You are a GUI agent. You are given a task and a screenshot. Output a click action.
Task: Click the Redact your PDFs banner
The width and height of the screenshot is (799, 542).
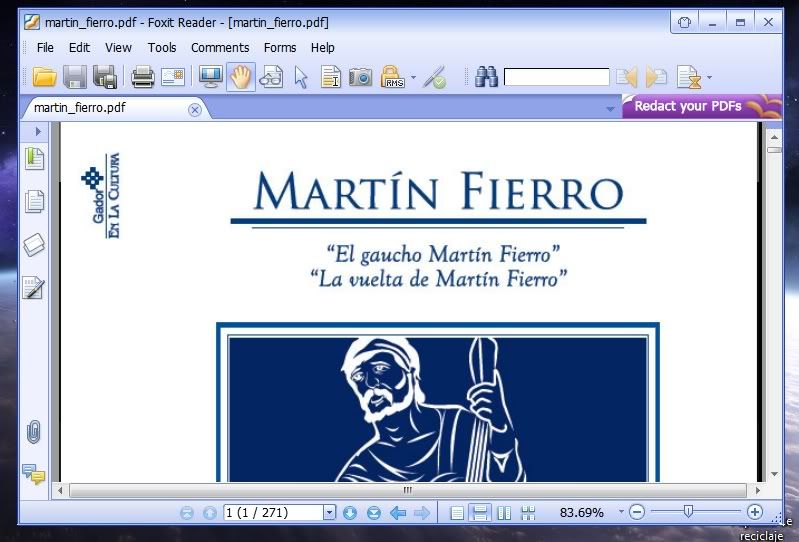(x=702, y=106)
